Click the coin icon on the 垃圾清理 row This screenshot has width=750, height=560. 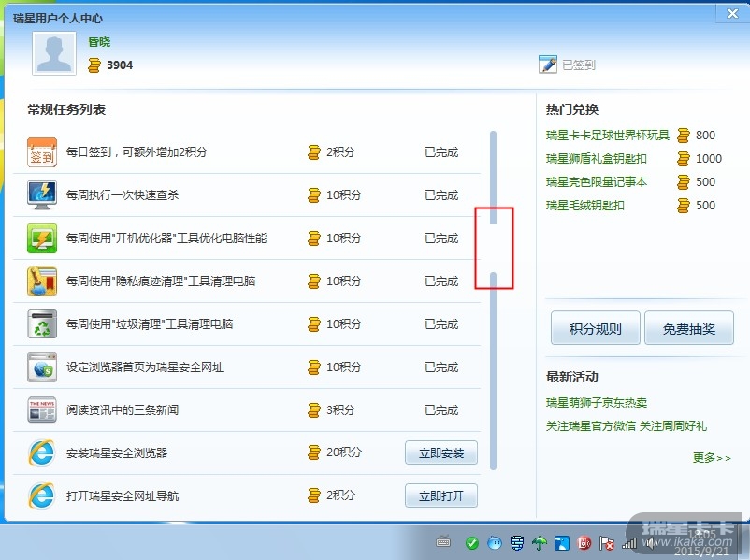tap(314, 324)
